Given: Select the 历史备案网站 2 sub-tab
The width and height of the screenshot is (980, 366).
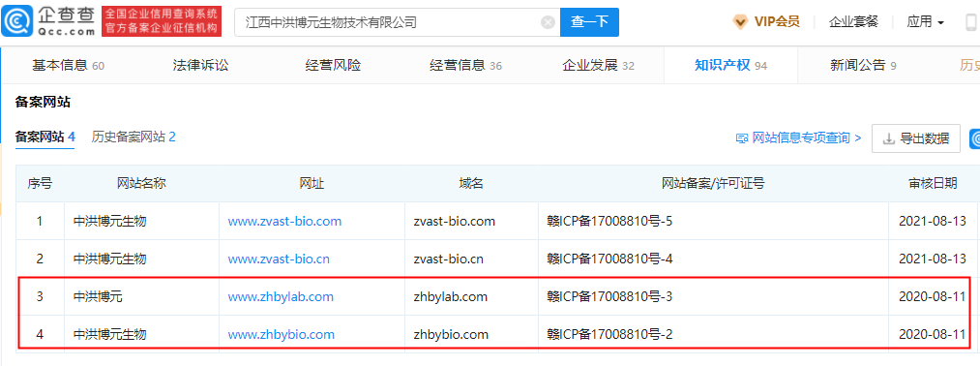Looking at the screenshot, I should pyautogui.click(x=134, y=137).
